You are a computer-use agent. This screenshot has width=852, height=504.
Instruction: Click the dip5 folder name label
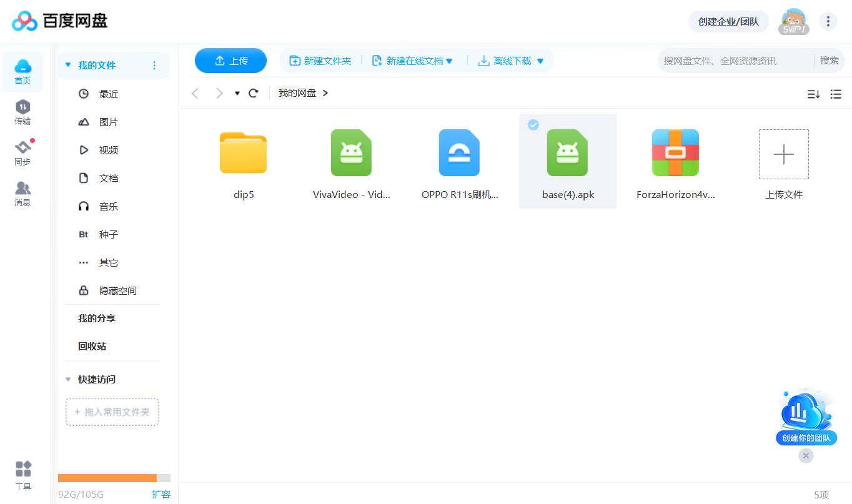tap(244, 195)
